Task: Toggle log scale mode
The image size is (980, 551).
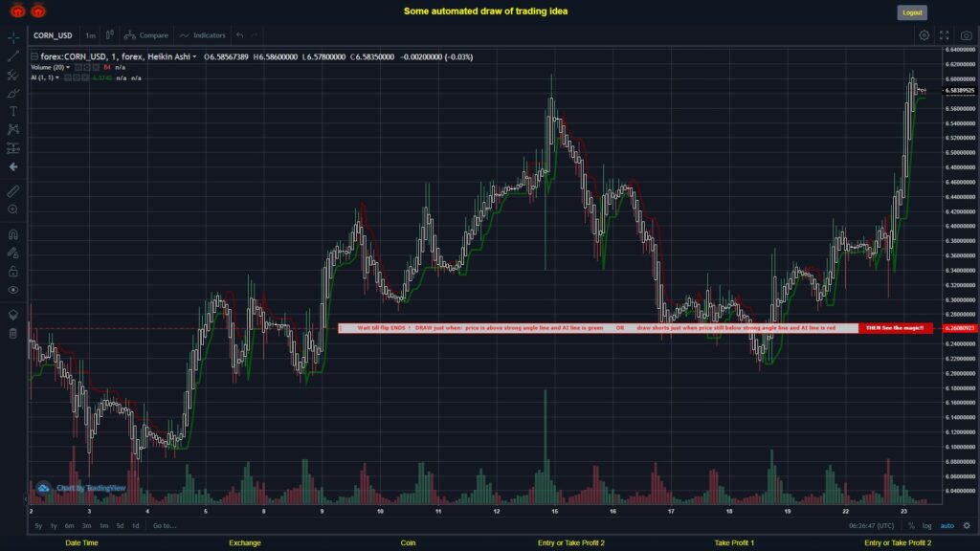Action: (x=926, y=526)
